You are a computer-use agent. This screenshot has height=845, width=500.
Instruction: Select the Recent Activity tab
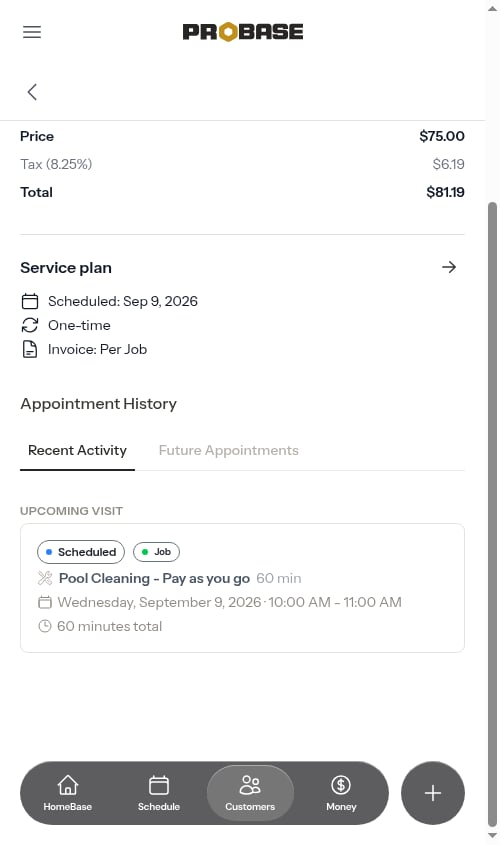77,451
